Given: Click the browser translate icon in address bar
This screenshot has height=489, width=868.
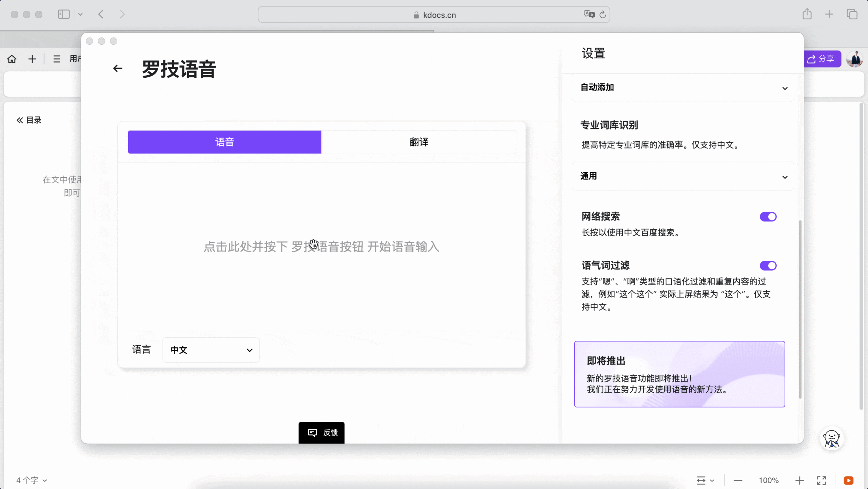Looking at the screenshot, I should (589, 14).
